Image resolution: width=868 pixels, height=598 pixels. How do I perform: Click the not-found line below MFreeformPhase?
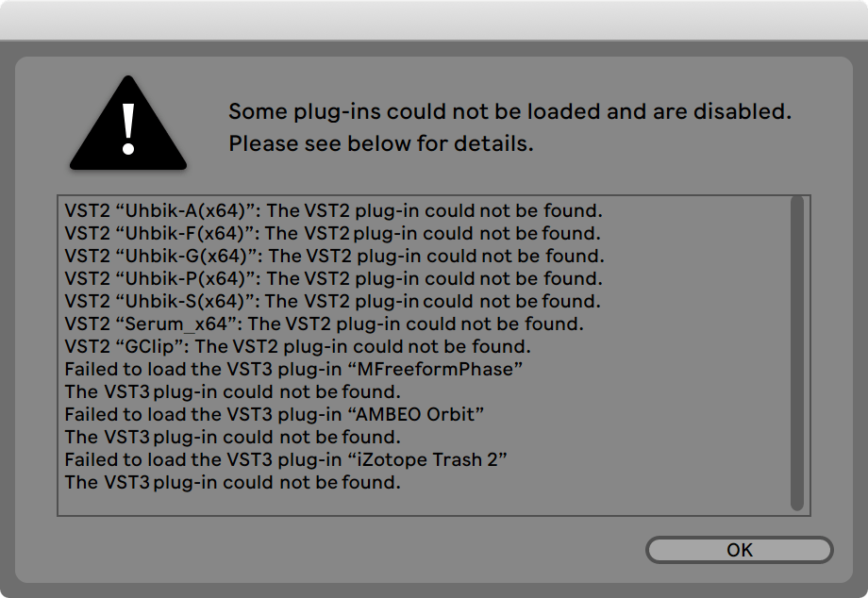point(232,391)
